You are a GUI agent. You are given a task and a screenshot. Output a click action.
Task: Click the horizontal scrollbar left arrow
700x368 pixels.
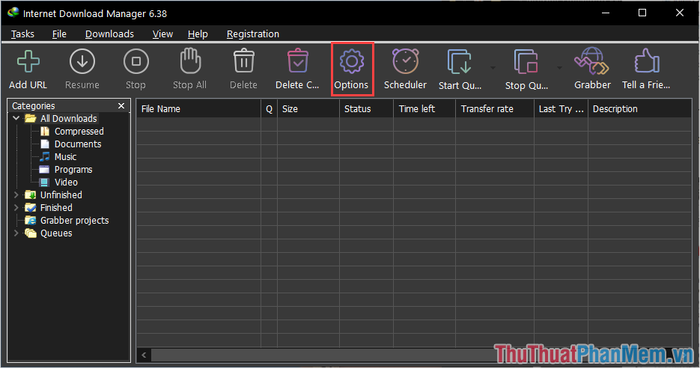[144, 355]
